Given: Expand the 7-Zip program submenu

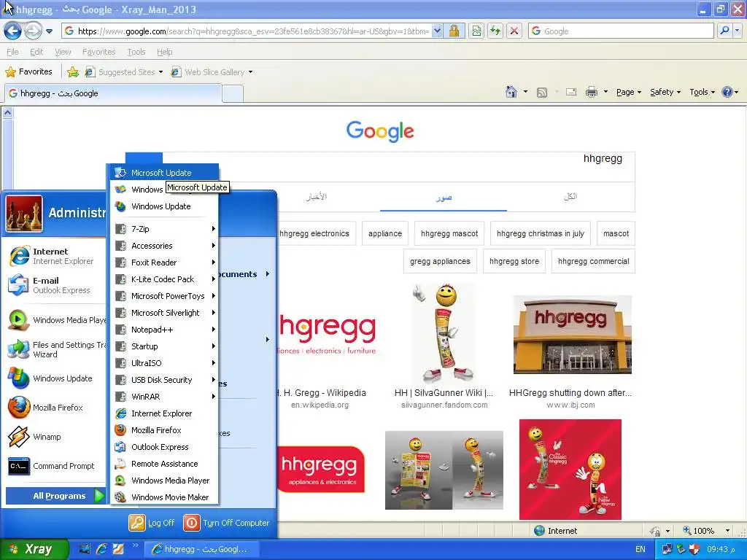Looking at the screenshot, I should coord(164,229).
